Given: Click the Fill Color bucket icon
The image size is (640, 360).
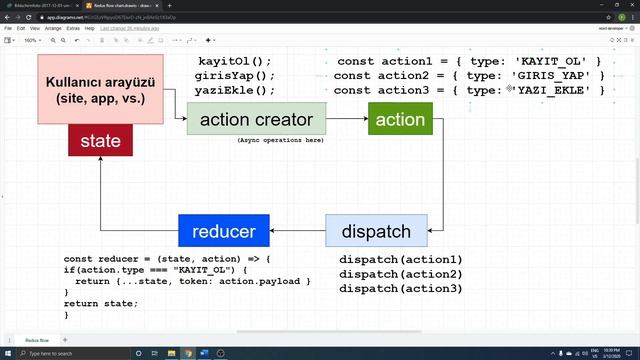Looking at the screenshot, I should (x=140, y=40).
